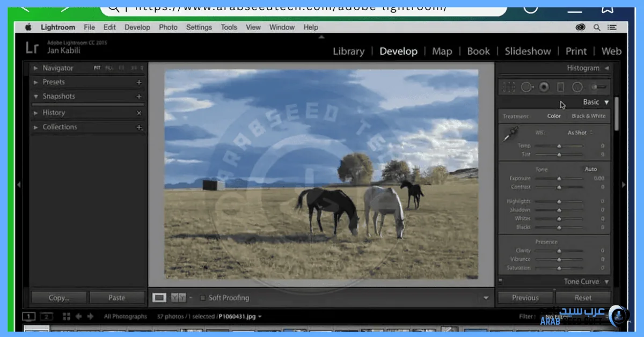Image resolution: width=644 pixels, height=337 pixels.
Task: Activate the Red Eye Correction tool
Action: pos(544,87)
